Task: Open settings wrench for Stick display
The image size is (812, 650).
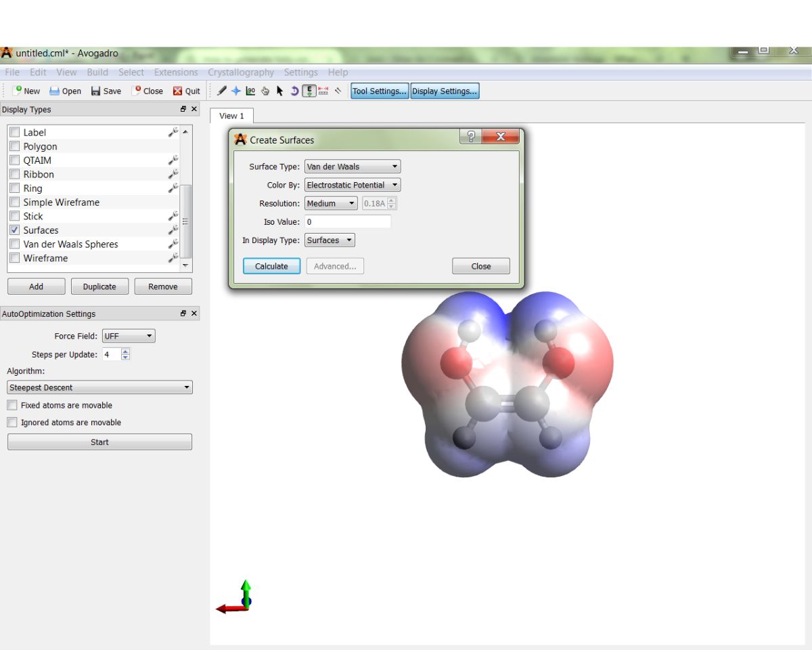Action: pyautogui.click(x=173, y=216)
